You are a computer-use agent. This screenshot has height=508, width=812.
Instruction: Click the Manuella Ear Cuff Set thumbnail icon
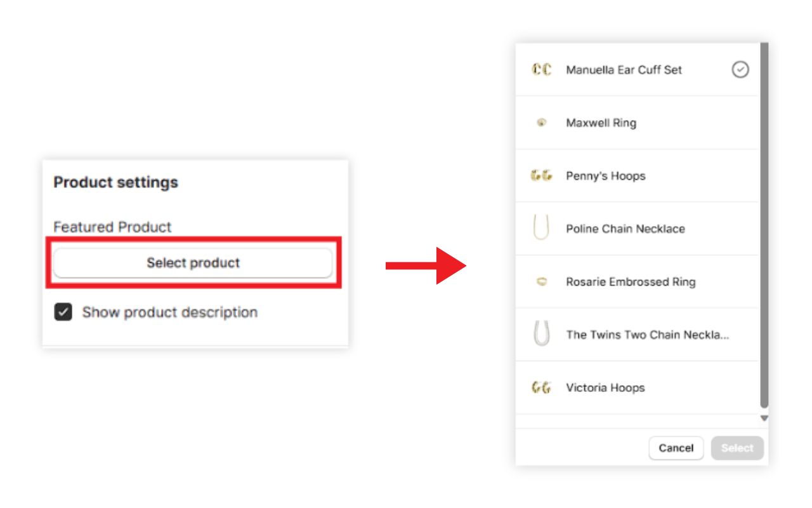[541, 70]
